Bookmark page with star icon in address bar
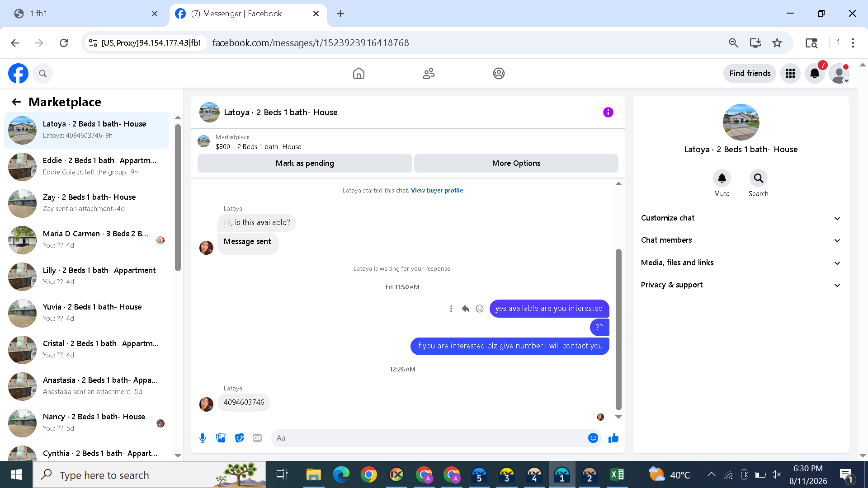The image size is (868, 488). pos(777,43)
